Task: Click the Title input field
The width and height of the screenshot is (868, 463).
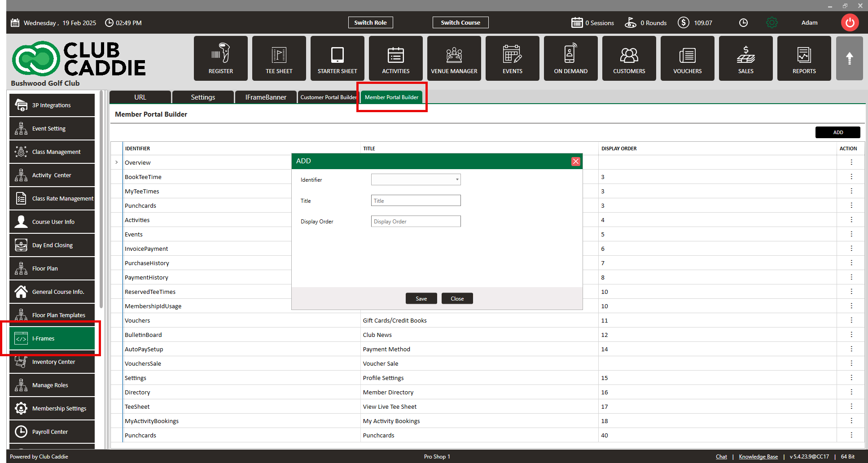Action: [x=416, y=201]
